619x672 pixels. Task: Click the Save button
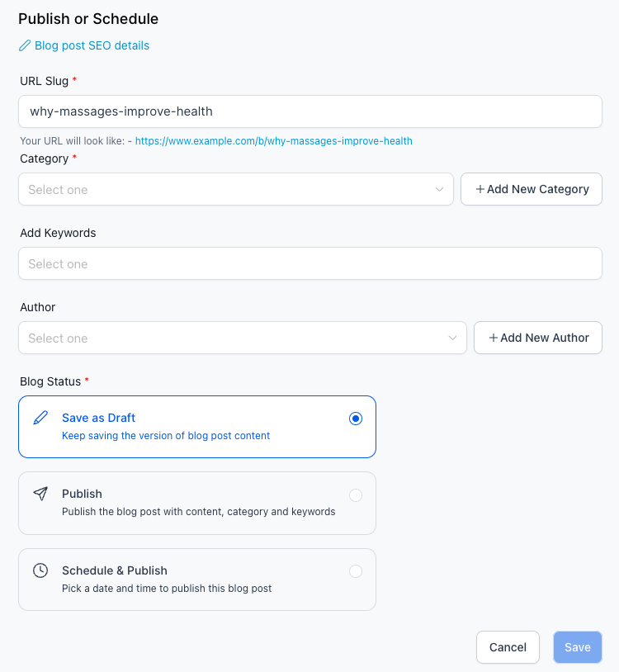point(577,647)
